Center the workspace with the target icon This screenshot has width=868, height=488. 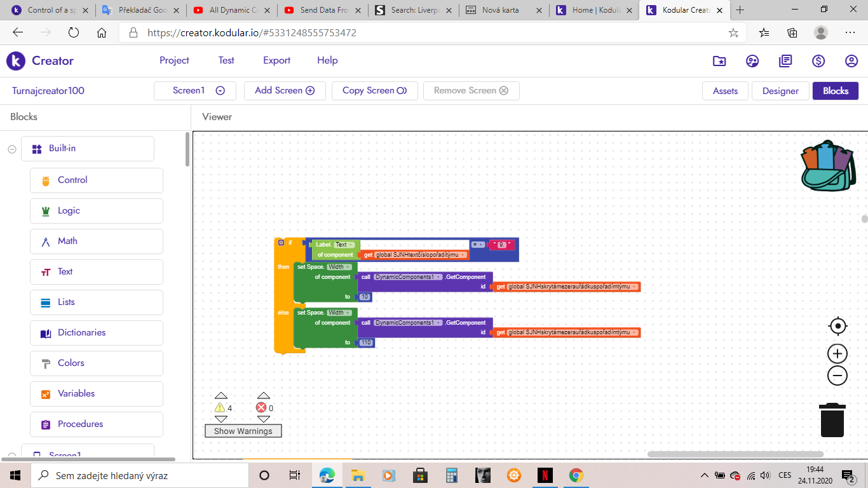click(x=837, y=326)
